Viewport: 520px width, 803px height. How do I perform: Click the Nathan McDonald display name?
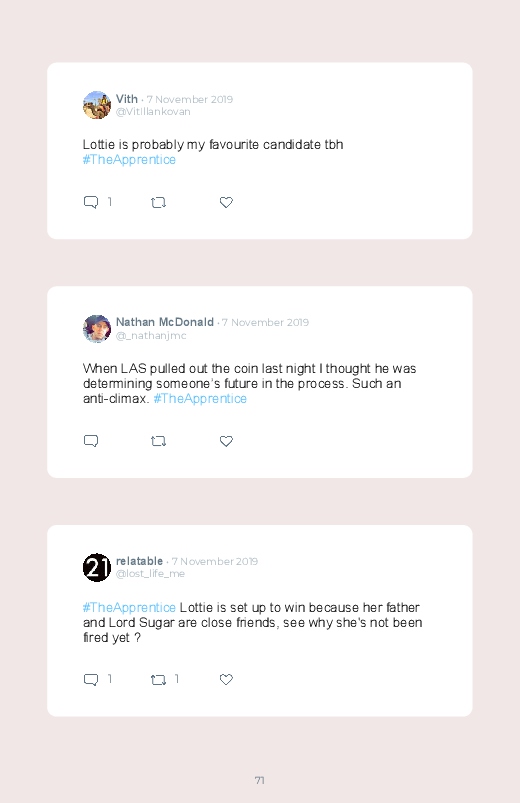coord(164,322)
